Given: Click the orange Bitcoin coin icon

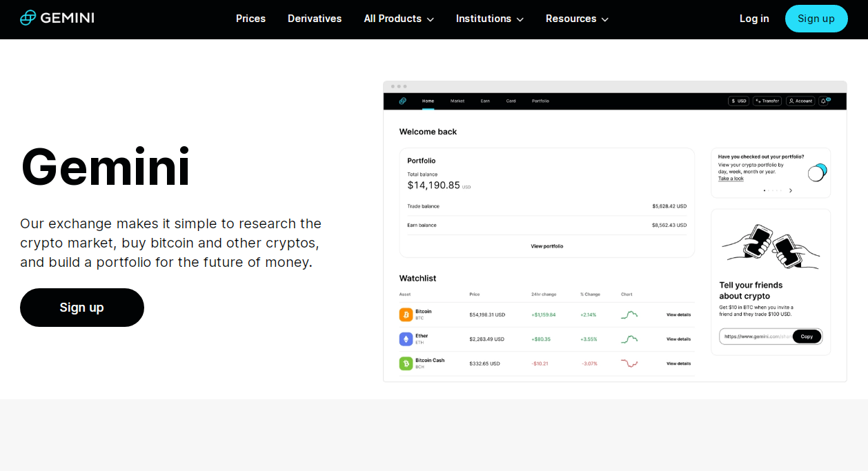Looking at the screenshot, I should 406,314.
